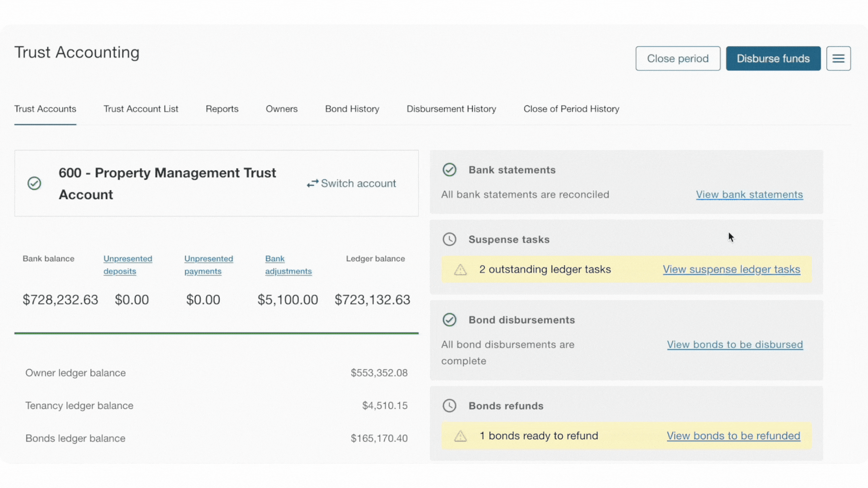Click the Bank statements checkmark icon
Screen dimensions: 868x488
(x=449, y=170)
